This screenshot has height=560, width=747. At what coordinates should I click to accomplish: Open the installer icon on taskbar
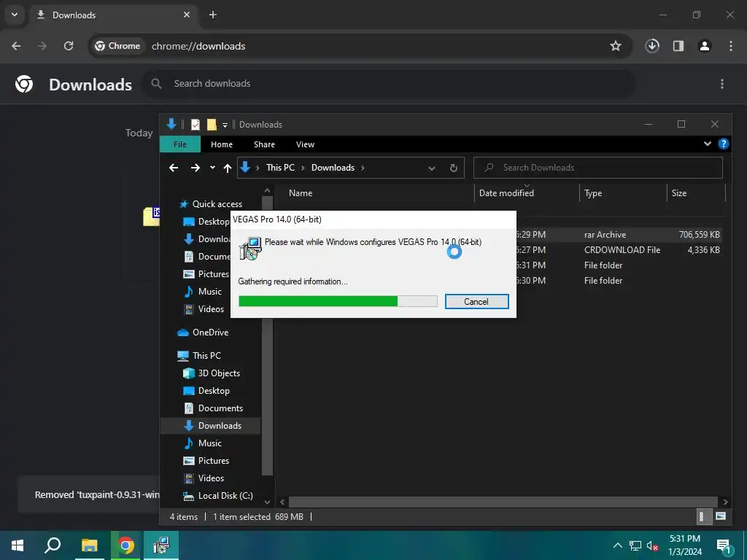coord(161,545)
